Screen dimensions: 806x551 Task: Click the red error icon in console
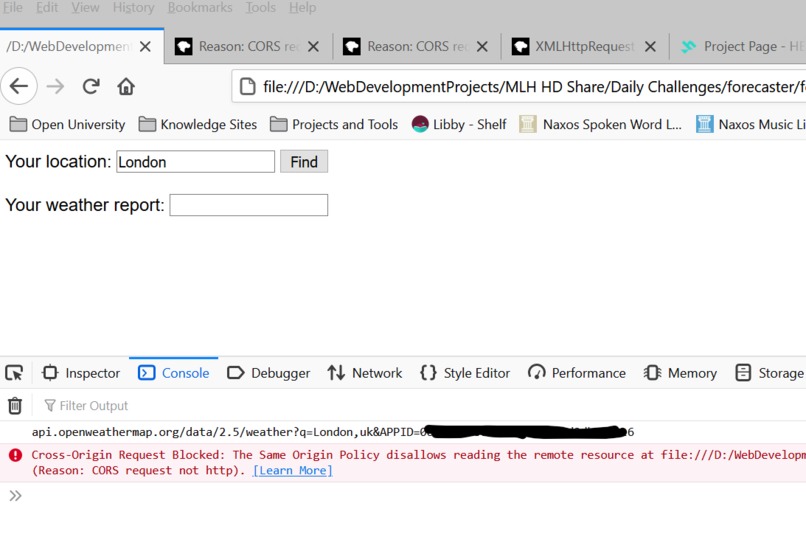(x=15, y=455)
